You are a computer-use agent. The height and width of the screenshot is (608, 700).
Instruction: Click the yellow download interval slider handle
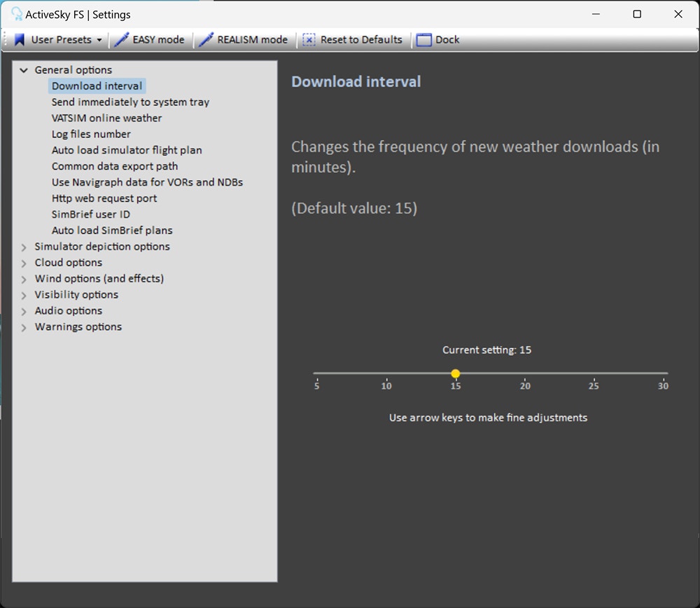pos(456,373)
